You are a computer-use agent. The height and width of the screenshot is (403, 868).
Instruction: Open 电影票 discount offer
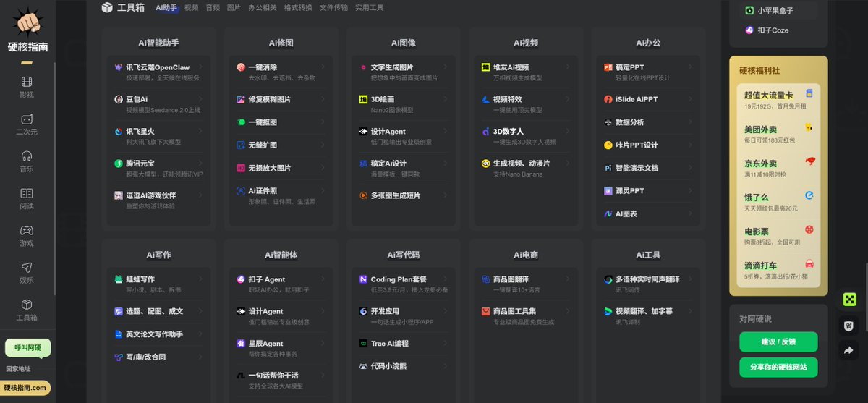tap(778, 236)
